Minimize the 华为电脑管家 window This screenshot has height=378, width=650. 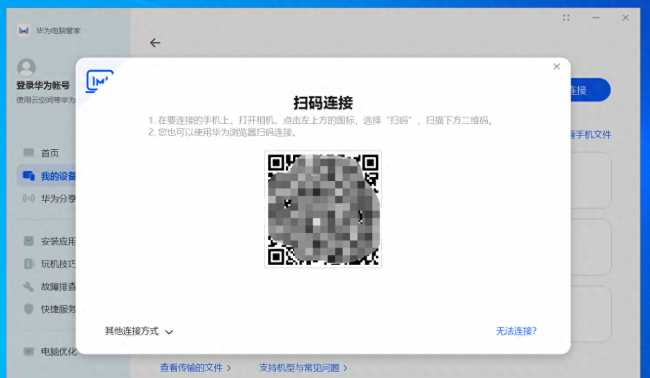(596, 17)
